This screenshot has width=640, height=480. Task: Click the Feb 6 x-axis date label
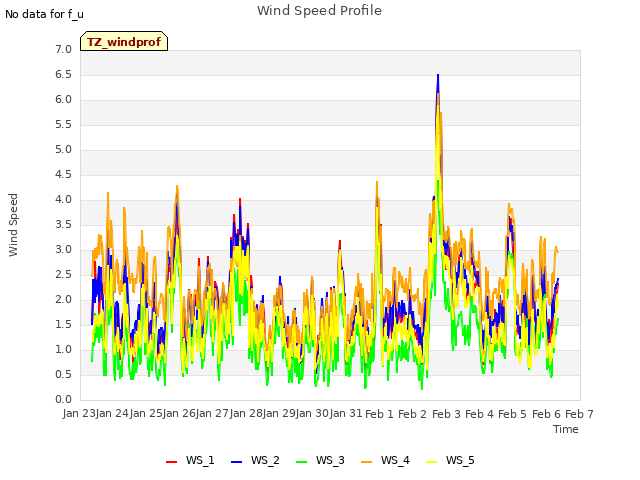pyautogui.click(x=546, y=414)
